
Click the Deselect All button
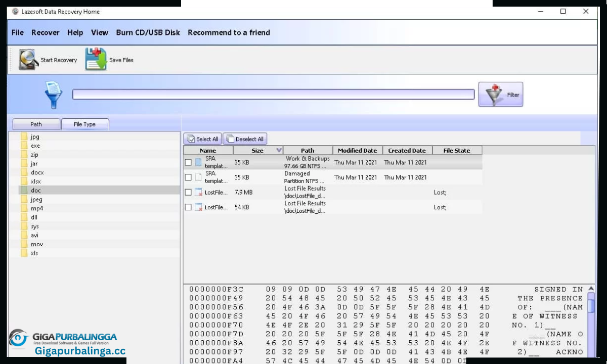(245, 139)
